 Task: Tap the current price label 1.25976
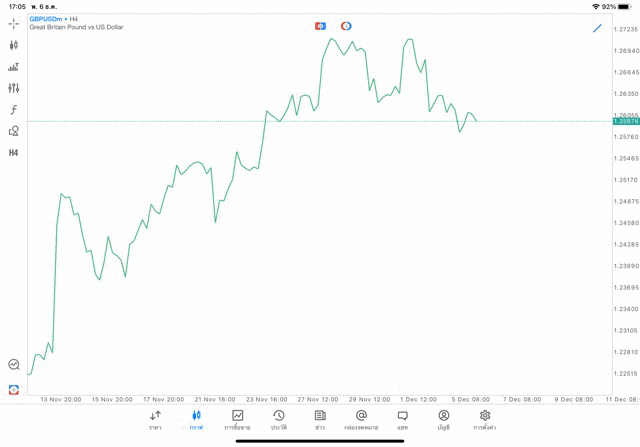[x=626, y=122]
